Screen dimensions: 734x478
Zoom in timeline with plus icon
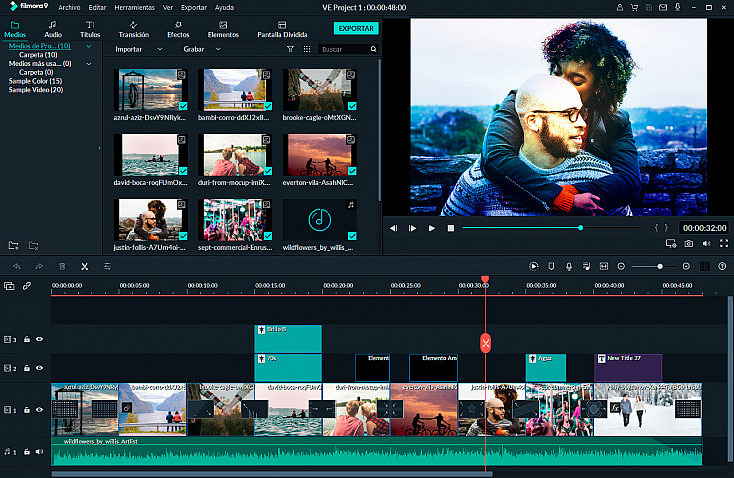point(686,266)
